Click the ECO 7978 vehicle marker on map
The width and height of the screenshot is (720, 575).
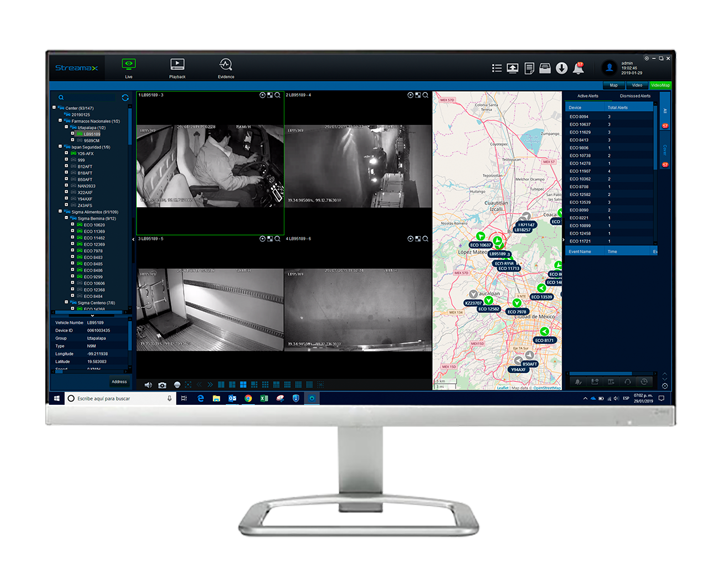(x=517, y=307)
